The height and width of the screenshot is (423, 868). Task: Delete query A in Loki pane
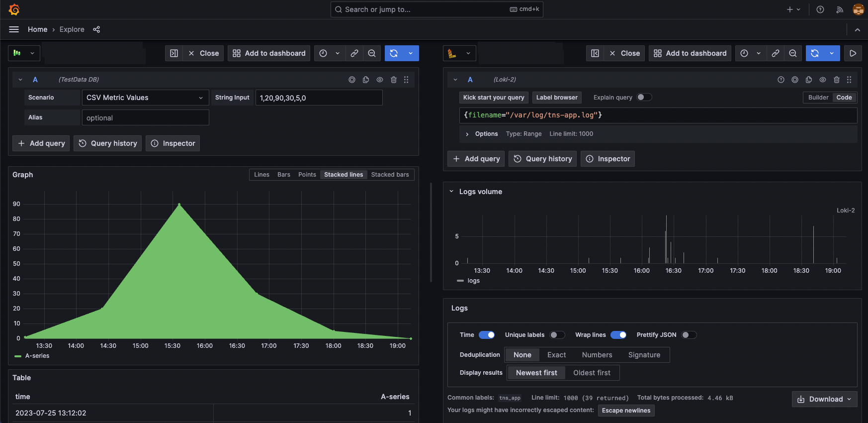coord(837,80)
